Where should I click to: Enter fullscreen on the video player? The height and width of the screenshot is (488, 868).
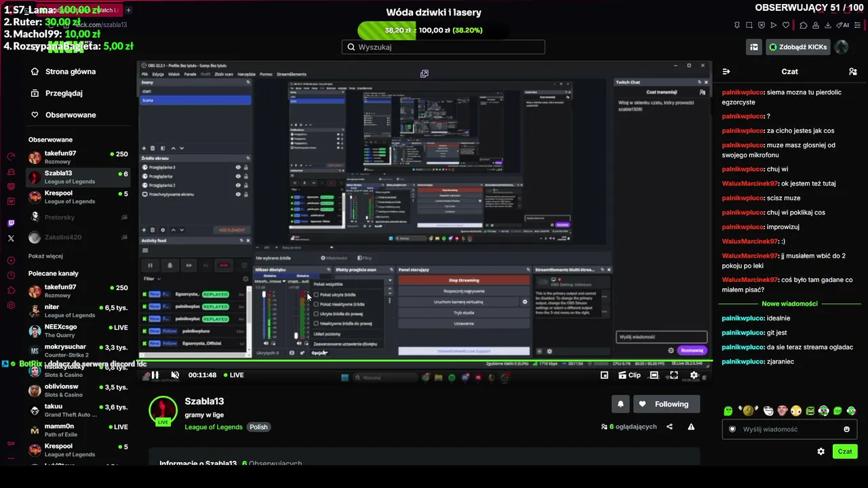(673, 375)
